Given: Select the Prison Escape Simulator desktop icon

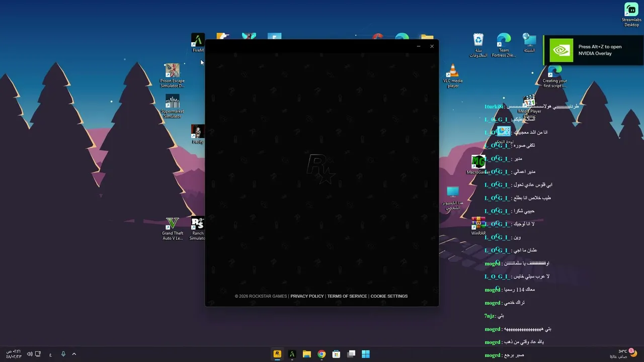Looking at the screenshot, I should pyautogui.click(x=172, y=76).
